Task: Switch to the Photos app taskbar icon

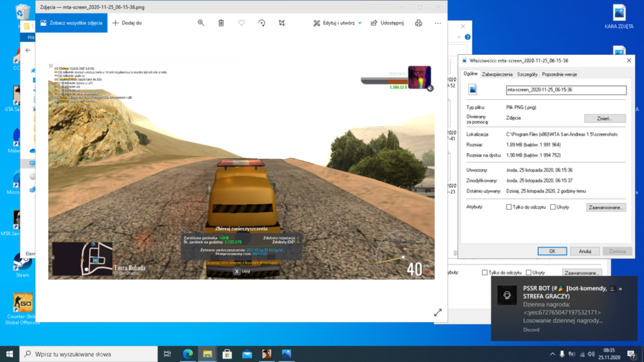Action: (x=287, y=354)
